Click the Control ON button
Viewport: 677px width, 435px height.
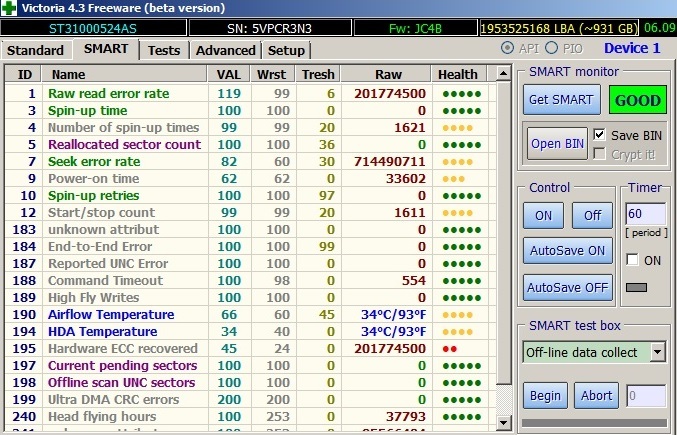(543, 215)
